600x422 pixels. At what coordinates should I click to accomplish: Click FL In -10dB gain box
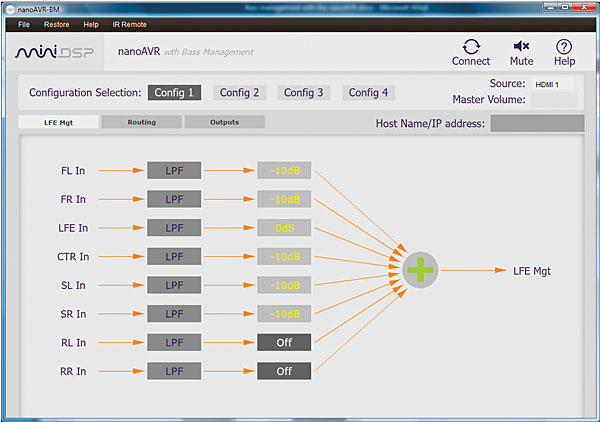(284, 171)
